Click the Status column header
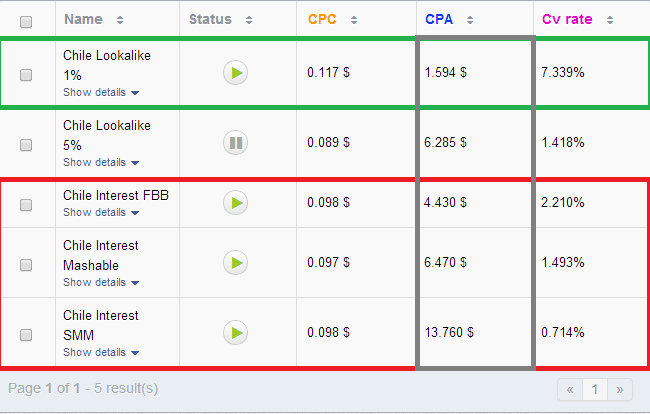Viewport: 650px width, 414px height. pos(210,20)
